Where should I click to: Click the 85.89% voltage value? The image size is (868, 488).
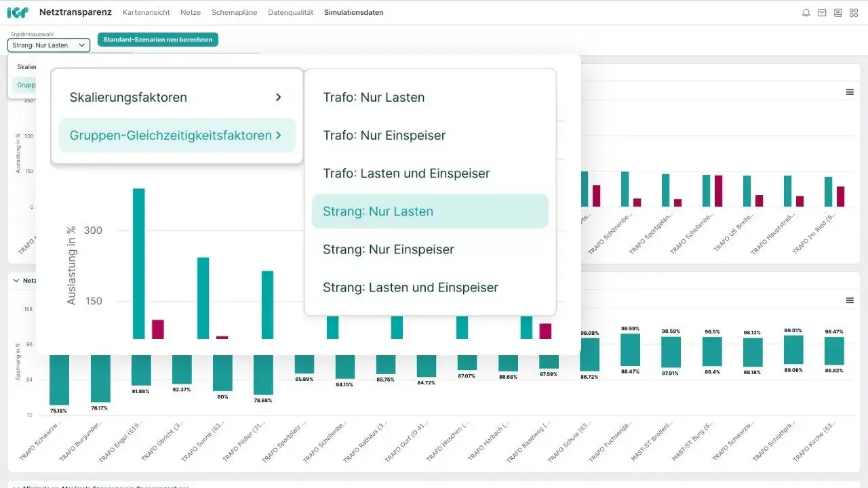click(304, 379)
